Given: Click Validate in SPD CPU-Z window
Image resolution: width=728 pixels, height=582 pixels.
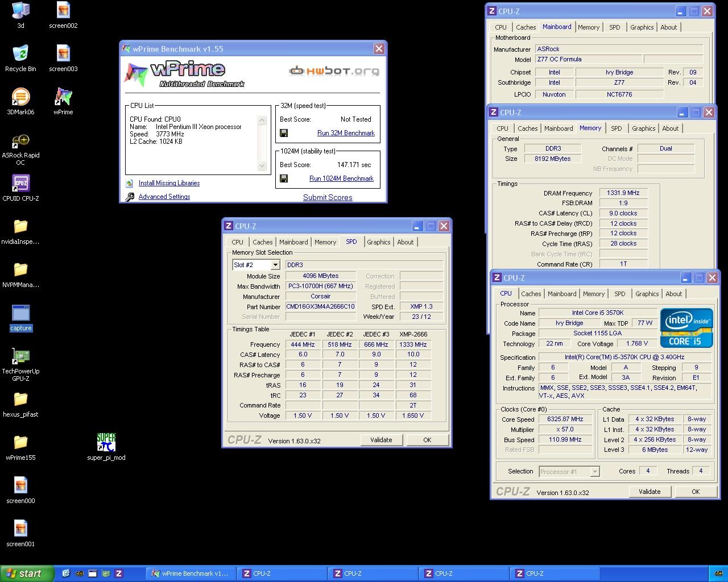Looking at the screenshot, I should point(381,440).
